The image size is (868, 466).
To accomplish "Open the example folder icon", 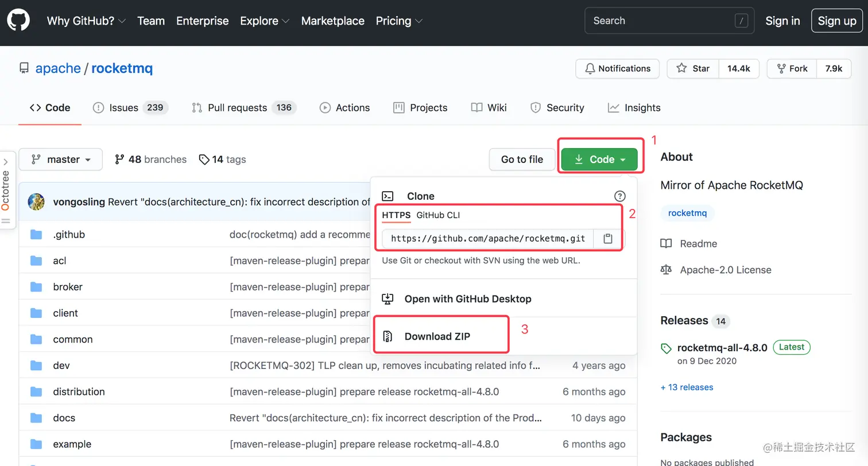I will [36, 444].
